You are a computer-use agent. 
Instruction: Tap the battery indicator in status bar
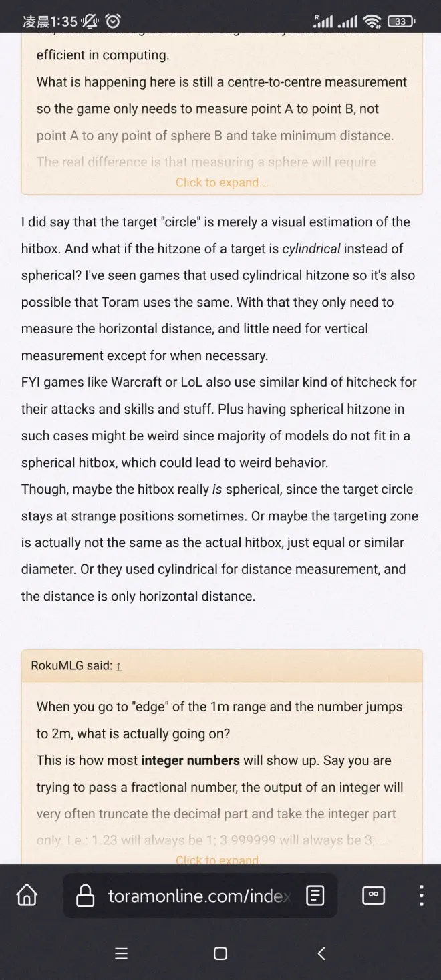point(401,21)
